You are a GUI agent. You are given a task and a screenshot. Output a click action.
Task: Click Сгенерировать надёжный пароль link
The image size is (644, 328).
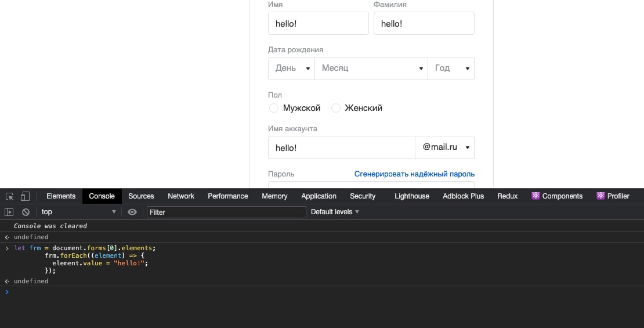(414, 174)
